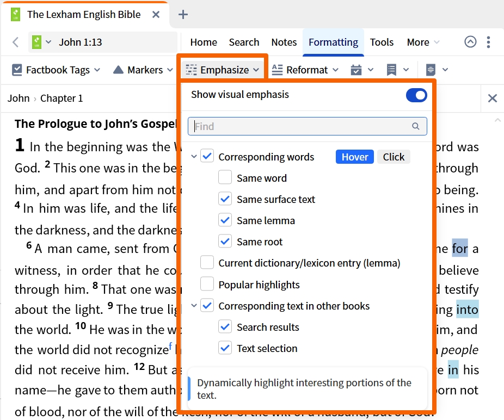504x420 pixels.
Task: Open a new tab with the plus button
Action: (x=183, y=15)
